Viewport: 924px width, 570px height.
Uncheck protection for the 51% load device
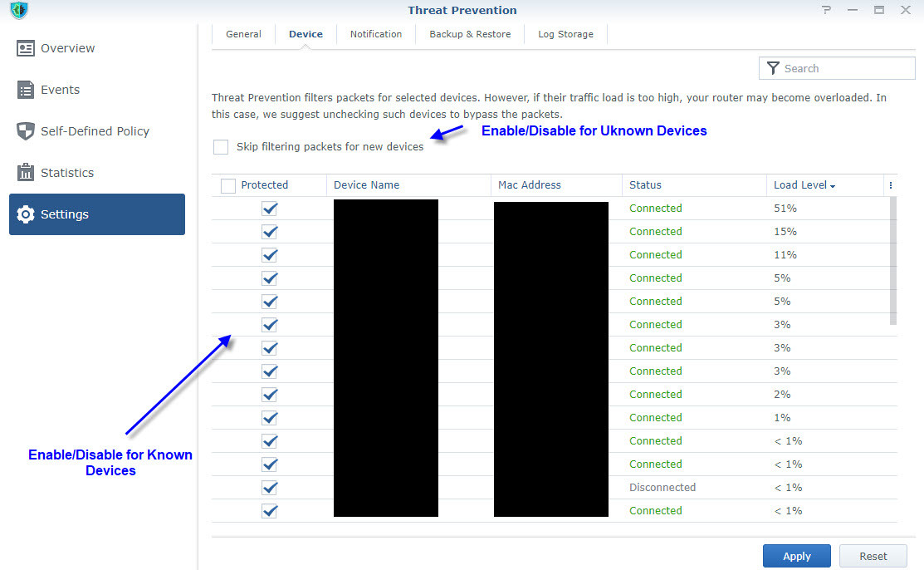(x=269, y=209)
